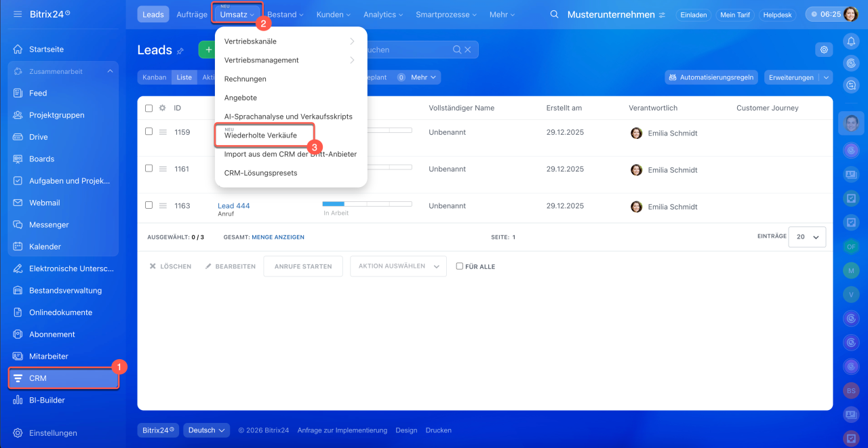Pin the Leads page with pin icon
The width and height of the screenshot is (868, 448).
pos(180,51)
